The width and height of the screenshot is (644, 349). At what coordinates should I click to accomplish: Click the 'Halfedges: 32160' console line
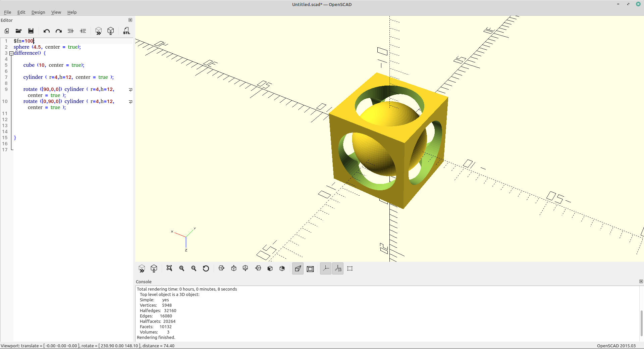(158, 310)
